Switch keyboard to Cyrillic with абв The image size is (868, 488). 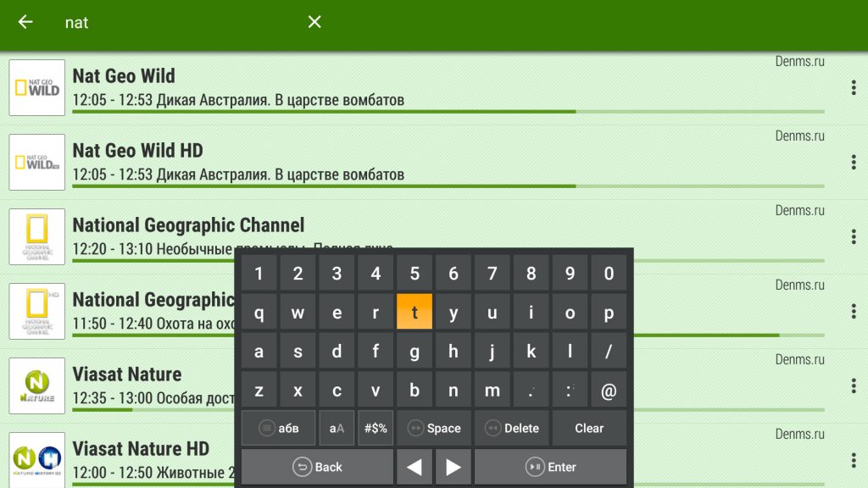[278, 428]
